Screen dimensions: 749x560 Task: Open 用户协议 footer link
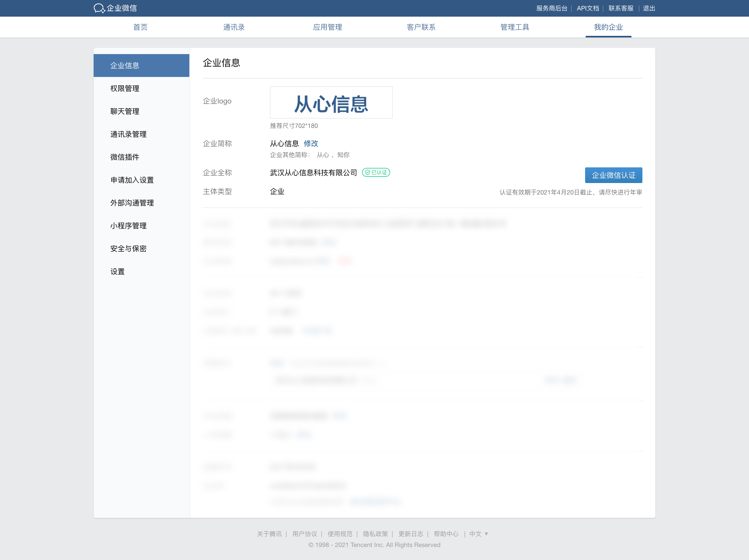[304, 534]
